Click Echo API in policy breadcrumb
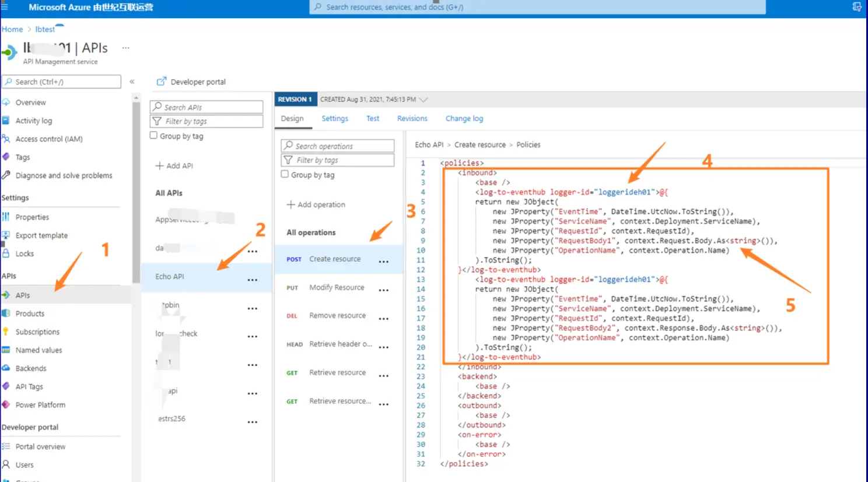Screen dimensions: 868x482 429,145
